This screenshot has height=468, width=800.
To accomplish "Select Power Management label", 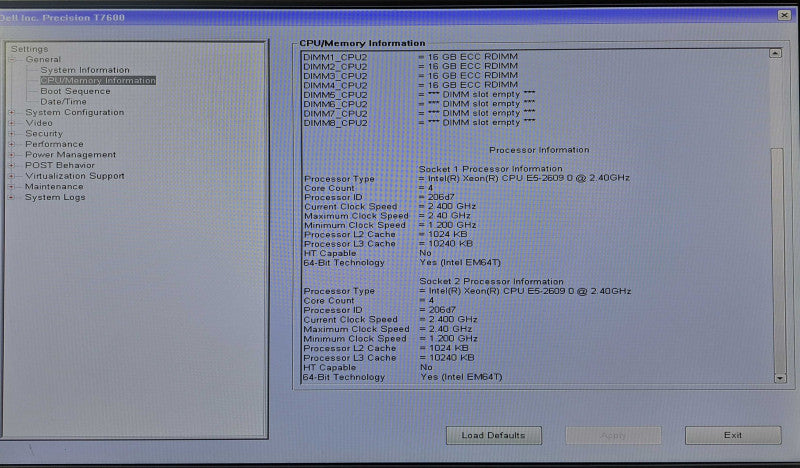I will click(70, 155).
